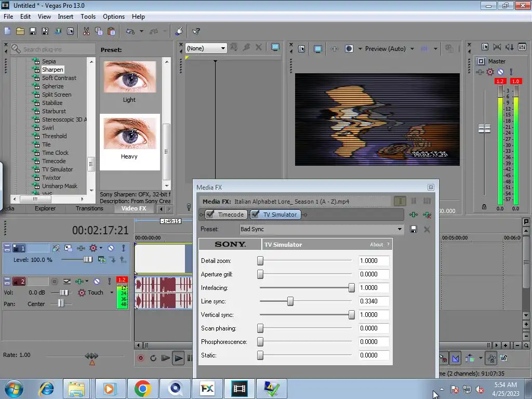
Task: Click the Record button in transport
Action: coord(141,358)
